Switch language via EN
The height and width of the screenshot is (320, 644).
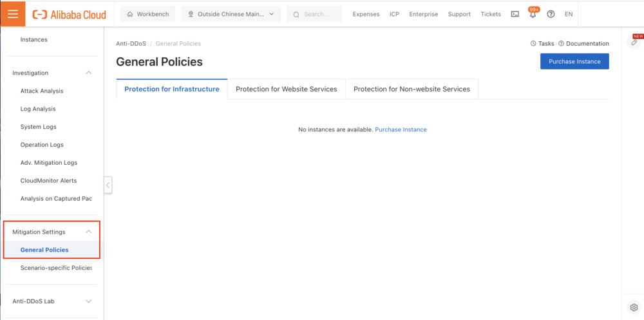tap(569, 14)
